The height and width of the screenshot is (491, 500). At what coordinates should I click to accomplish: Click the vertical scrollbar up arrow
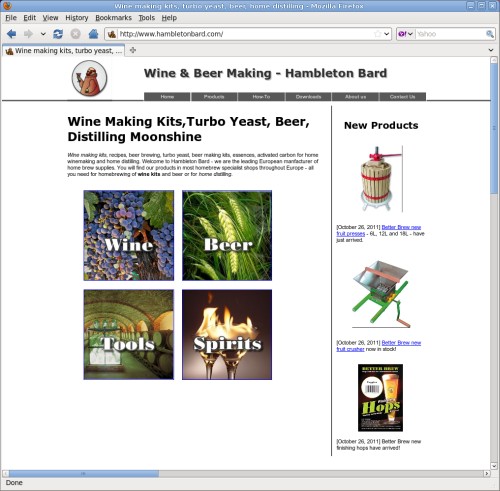pos(494,60)
